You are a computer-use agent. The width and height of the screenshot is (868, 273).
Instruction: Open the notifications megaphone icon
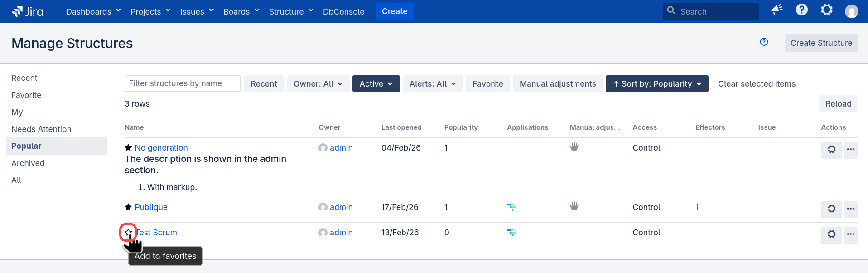(x=777, y=10)
